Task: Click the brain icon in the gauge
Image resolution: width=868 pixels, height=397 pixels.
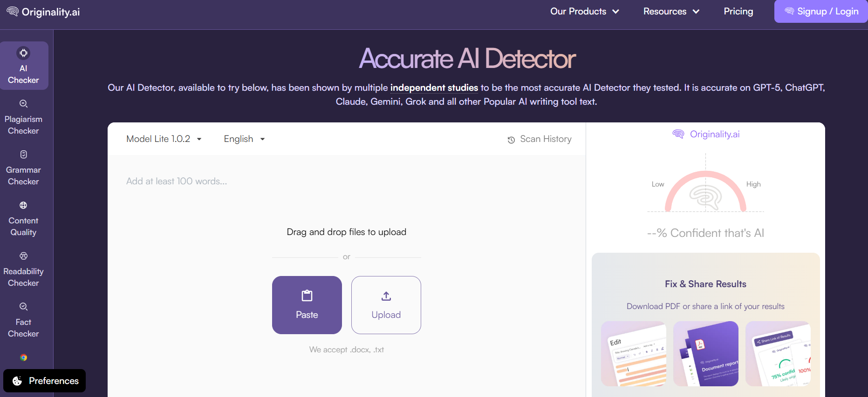Action: 705,197
